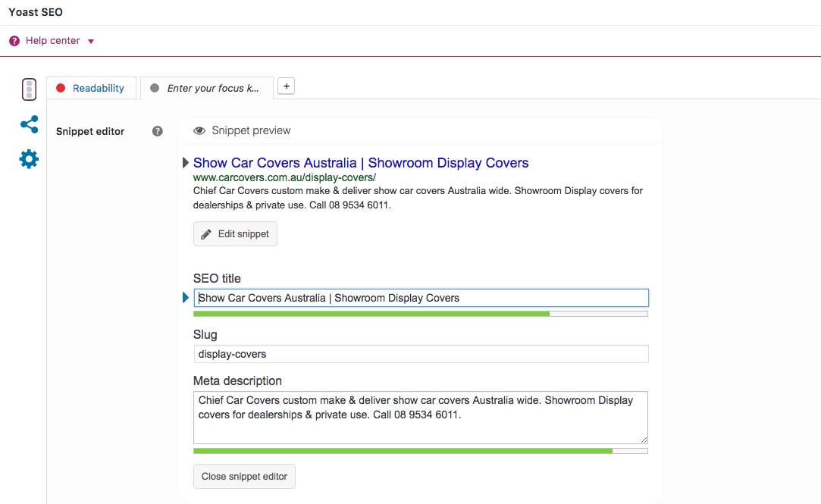Open the Help center question mark icon
821x504 pixels.
pos(14,41)
